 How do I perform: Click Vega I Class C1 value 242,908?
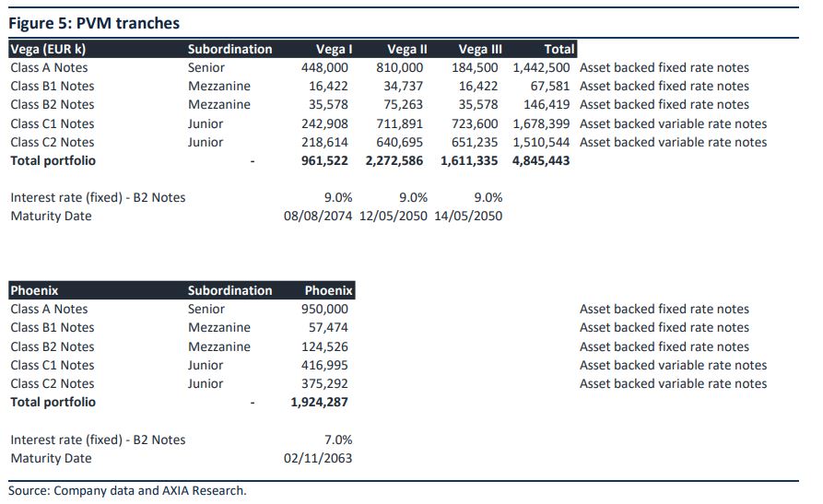pyautogui.click(x=324, y=123)
